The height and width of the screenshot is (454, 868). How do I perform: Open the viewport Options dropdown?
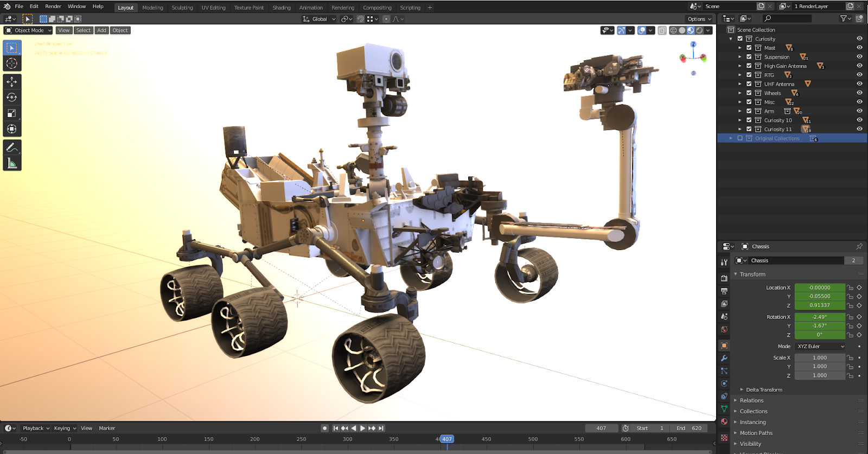pos(699,19)
